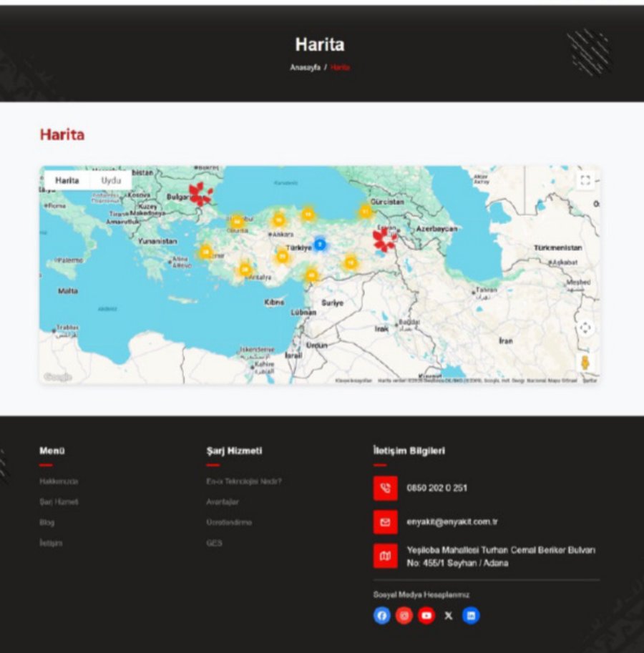The image size is (644, 653).
Task: Click the Yunanistan label on the map
Action: (x=157, y=241)
